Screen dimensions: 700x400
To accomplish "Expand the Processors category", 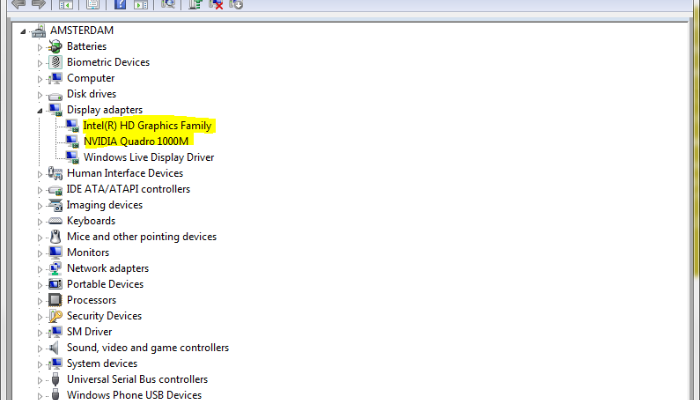I will pyautogui.click(x=40, y=300).
